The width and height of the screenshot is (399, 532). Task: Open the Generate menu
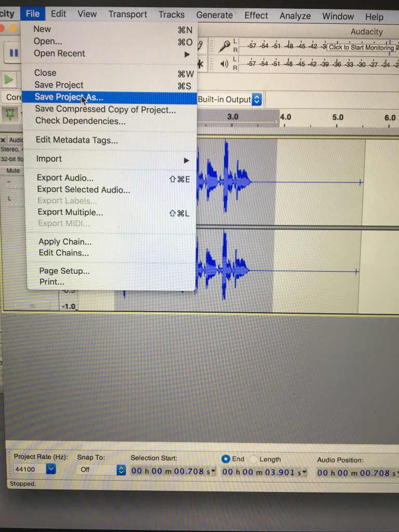tap(215, 15)
